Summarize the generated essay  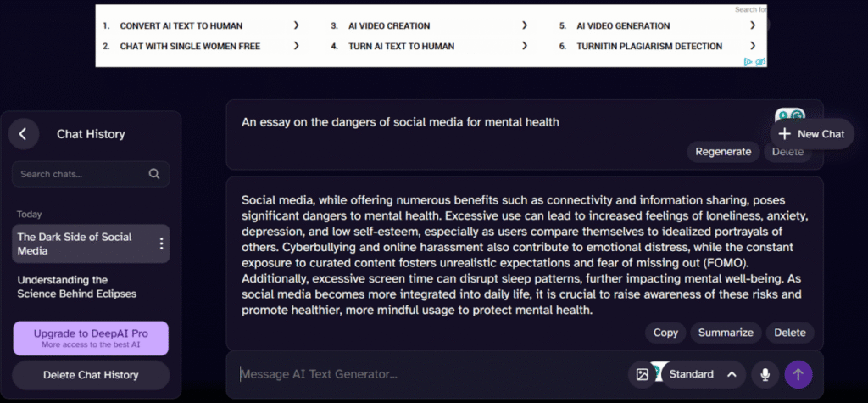tap(726, 333)
